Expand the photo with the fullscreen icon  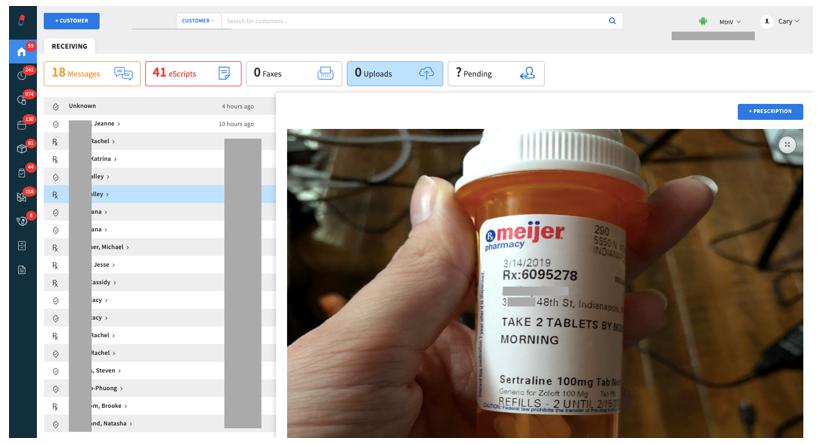coord(788,145)
